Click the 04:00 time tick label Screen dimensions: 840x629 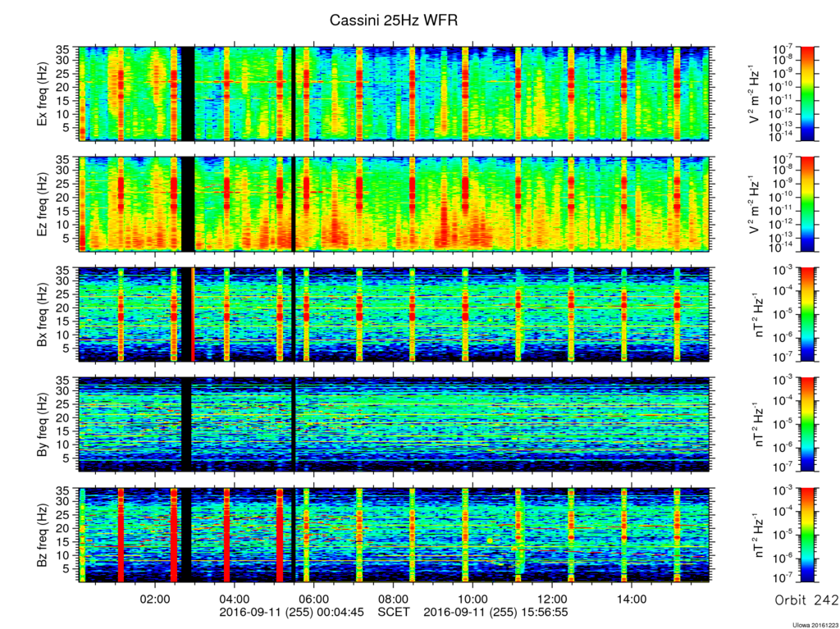pos(235,599)
